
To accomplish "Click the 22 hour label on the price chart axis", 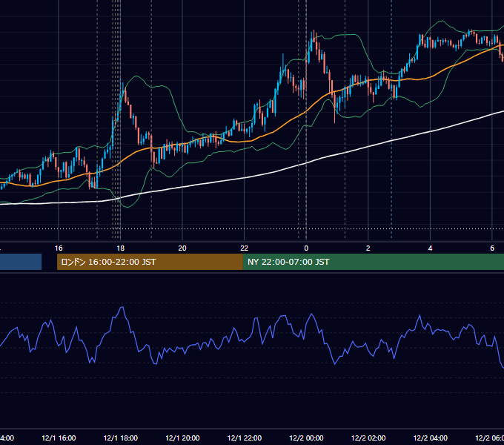I will (245, 248).
